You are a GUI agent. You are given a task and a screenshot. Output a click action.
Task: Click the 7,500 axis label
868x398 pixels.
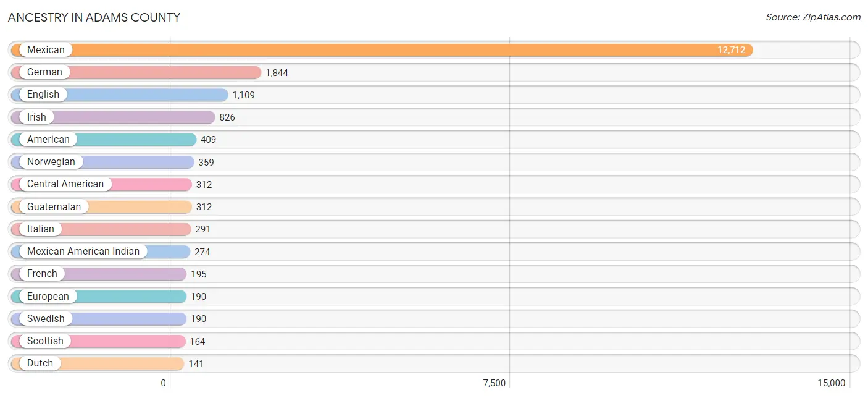click(x=495, y=383)
